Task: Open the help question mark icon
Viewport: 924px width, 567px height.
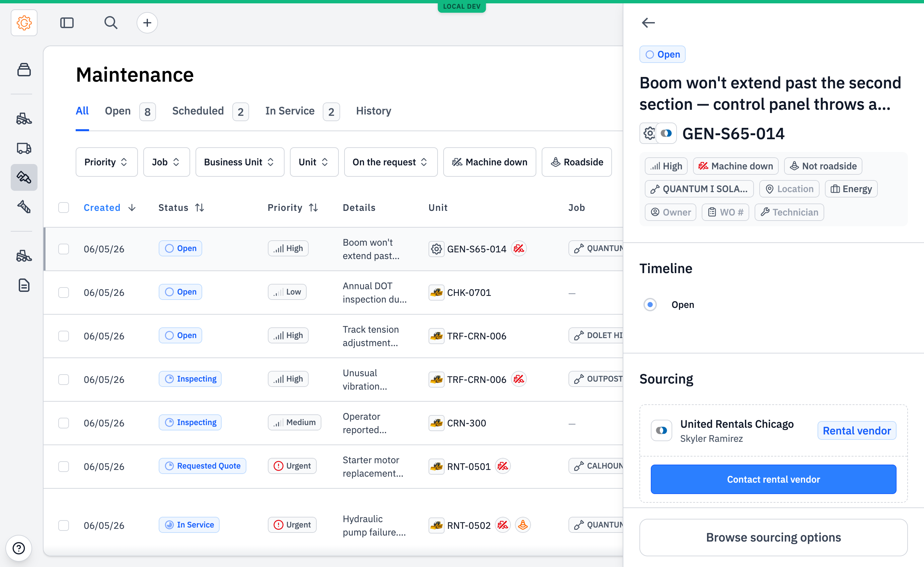Action: (x=19, y=548)
